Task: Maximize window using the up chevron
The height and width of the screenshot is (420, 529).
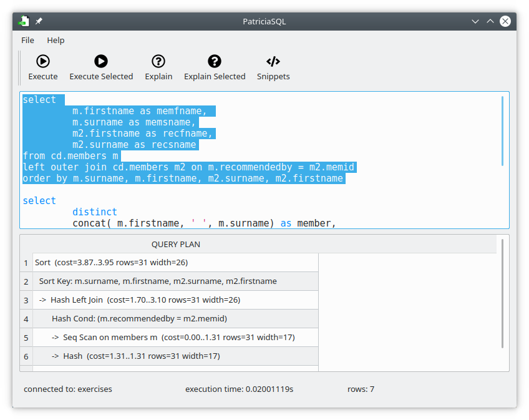Action: point(490,21)
